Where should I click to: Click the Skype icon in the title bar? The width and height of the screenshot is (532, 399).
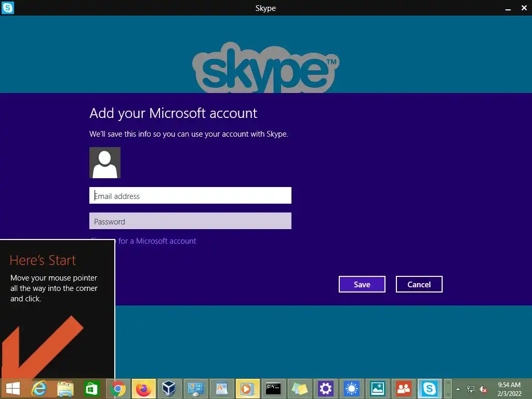(7, 7)
